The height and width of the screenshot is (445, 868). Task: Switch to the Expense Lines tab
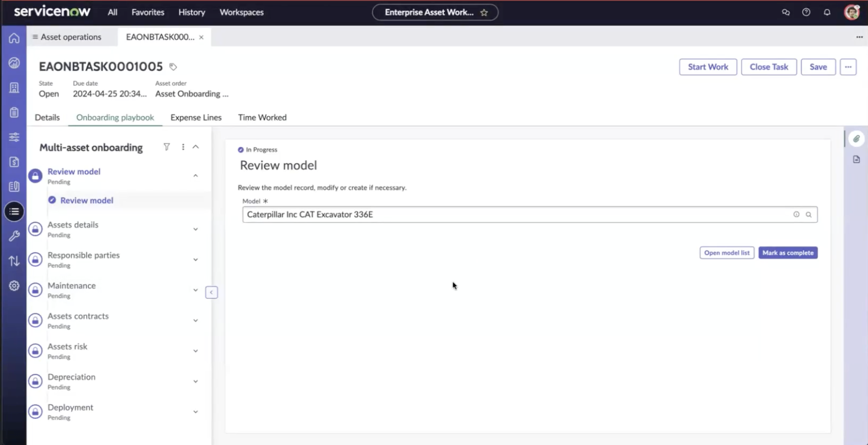(196, 117)
